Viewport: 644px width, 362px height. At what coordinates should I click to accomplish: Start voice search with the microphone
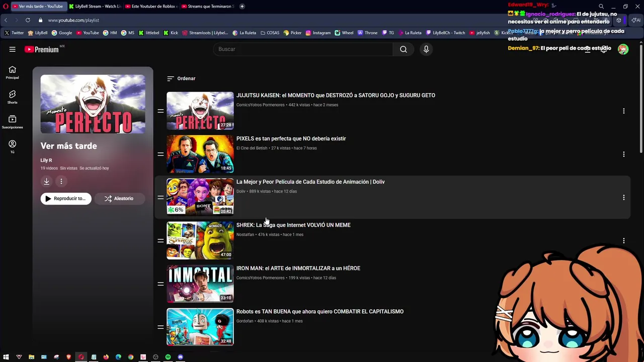click(426, 49)
